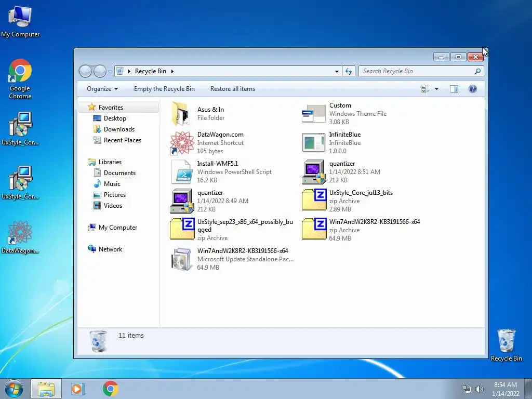Click breadcrumb arrow before Recycle Bin
This screenshot has height=399, width=532.
coord(129,71)
